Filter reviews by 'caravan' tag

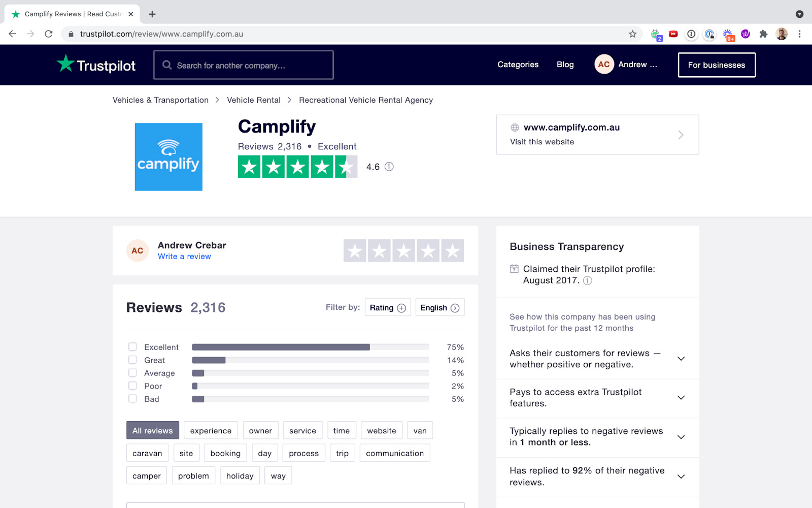[x=147, y=453]
